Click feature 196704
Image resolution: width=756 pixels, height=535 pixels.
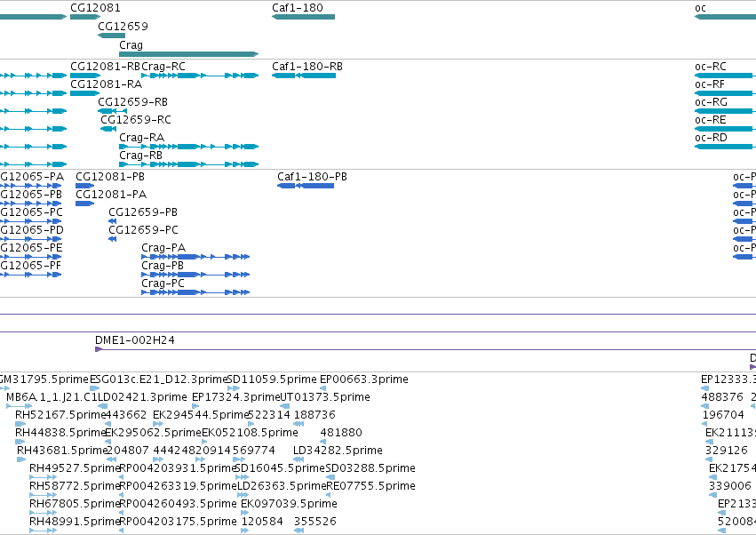point(704,424)
